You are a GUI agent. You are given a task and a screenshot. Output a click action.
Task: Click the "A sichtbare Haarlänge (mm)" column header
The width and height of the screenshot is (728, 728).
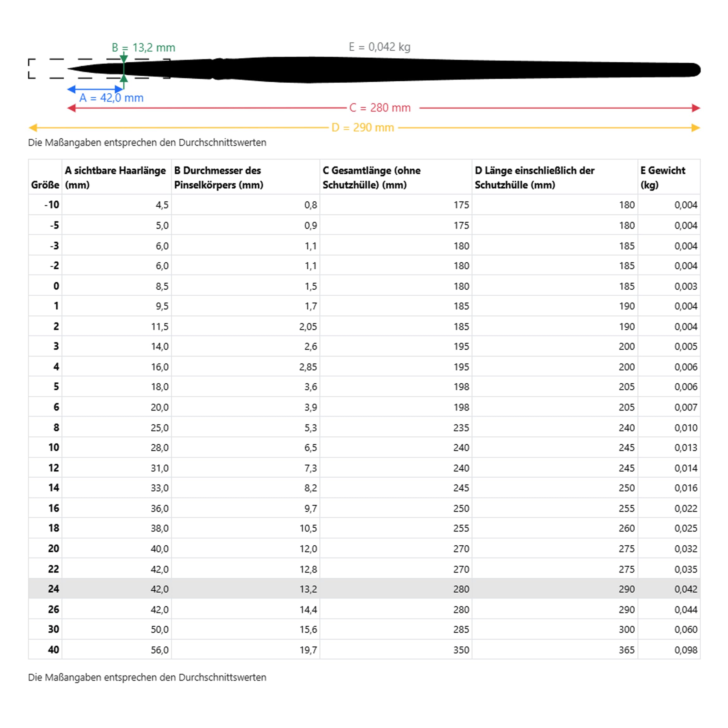click(x=115, y=178)
